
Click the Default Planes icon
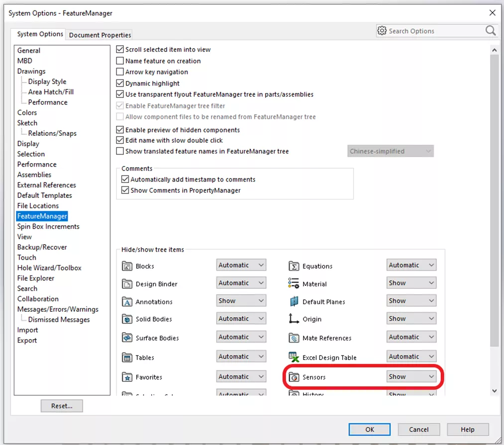coord(294,302)
